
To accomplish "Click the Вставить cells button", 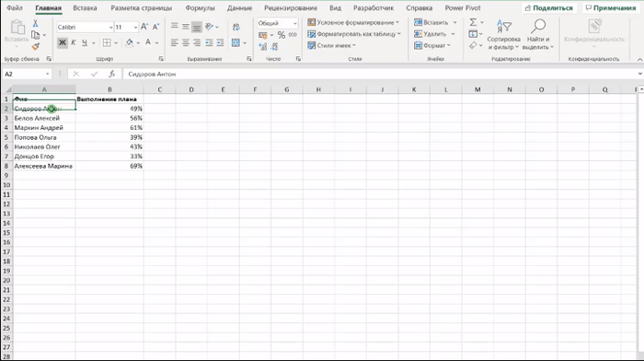I will click(x=435, y=22).
